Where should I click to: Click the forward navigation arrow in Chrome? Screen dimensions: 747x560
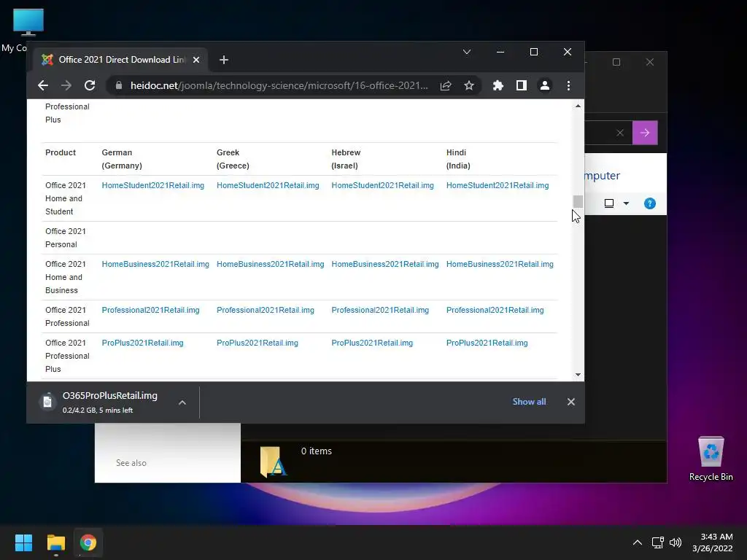click(x=66, y=86)
